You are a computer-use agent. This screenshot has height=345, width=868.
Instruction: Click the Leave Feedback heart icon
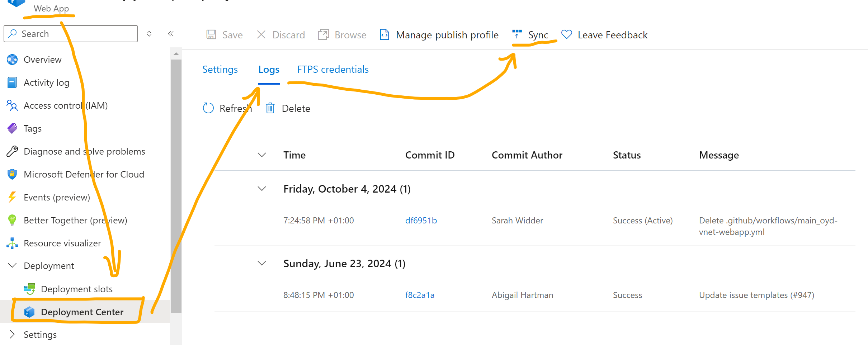click(567, 35)
